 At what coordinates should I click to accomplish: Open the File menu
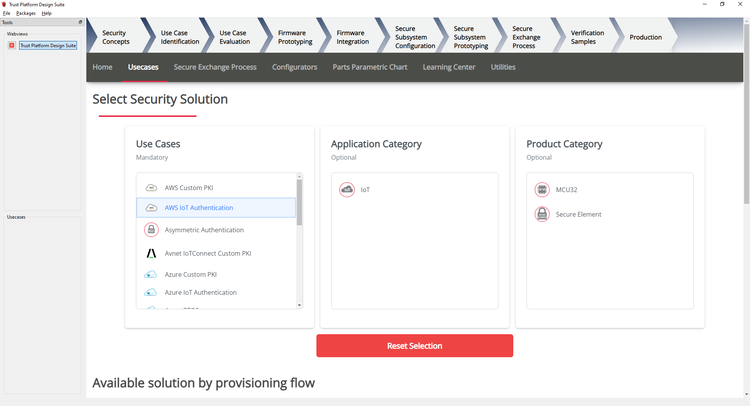[x=7, y=13]
